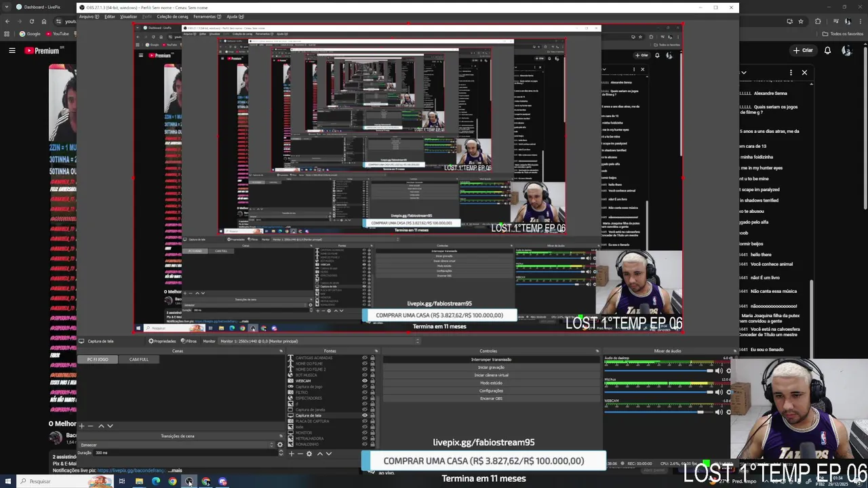Click YouTube Criar button

tap(803, 50)
